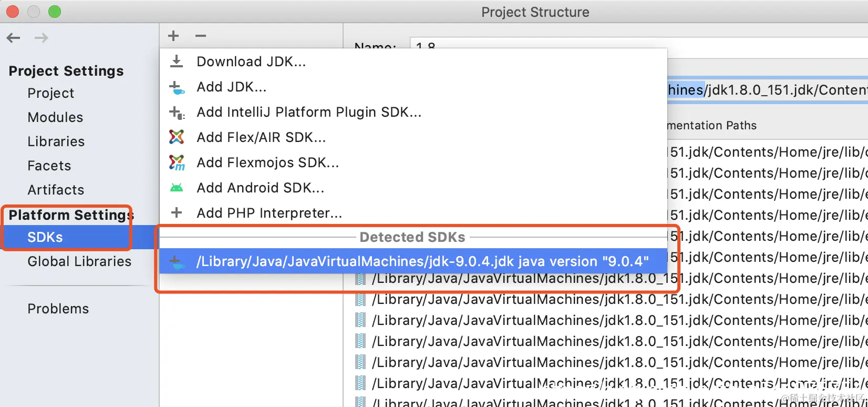This screenshot has width=868, height=407.
Task: Pick Add Android SDK... option
Action: click(414, 188)
